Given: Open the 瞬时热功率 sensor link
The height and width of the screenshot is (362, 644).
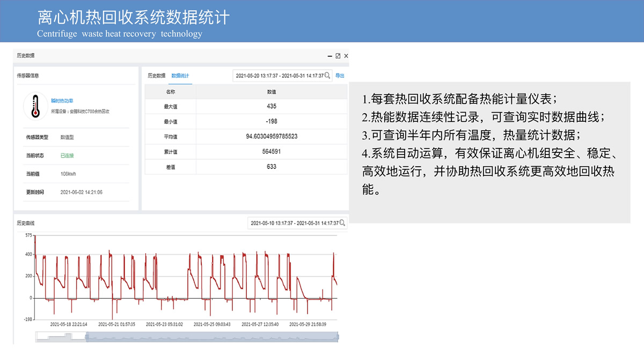Looking at the screenshot, I should click(62, 101).
